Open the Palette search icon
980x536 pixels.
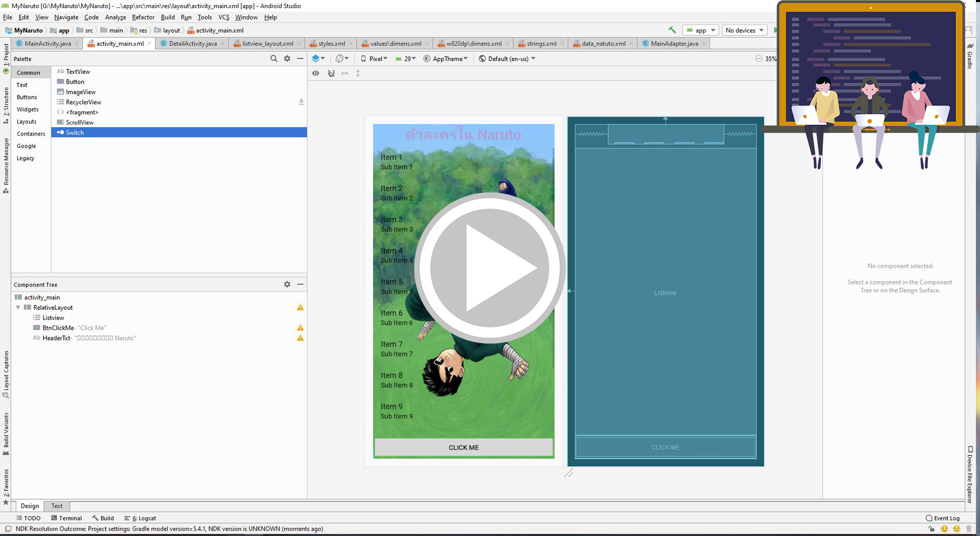coord(274,59)
